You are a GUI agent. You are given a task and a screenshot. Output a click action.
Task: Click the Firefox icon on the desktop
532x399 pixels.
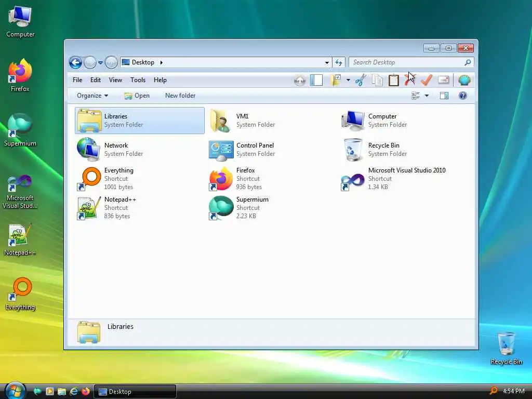click(x=20, y=75)
